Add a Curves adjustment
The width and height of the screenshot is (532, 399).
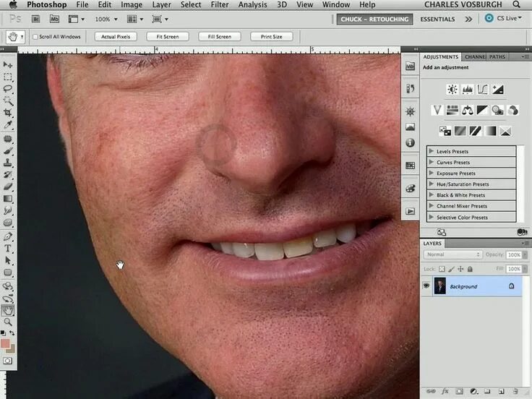(x=482, y=90)
